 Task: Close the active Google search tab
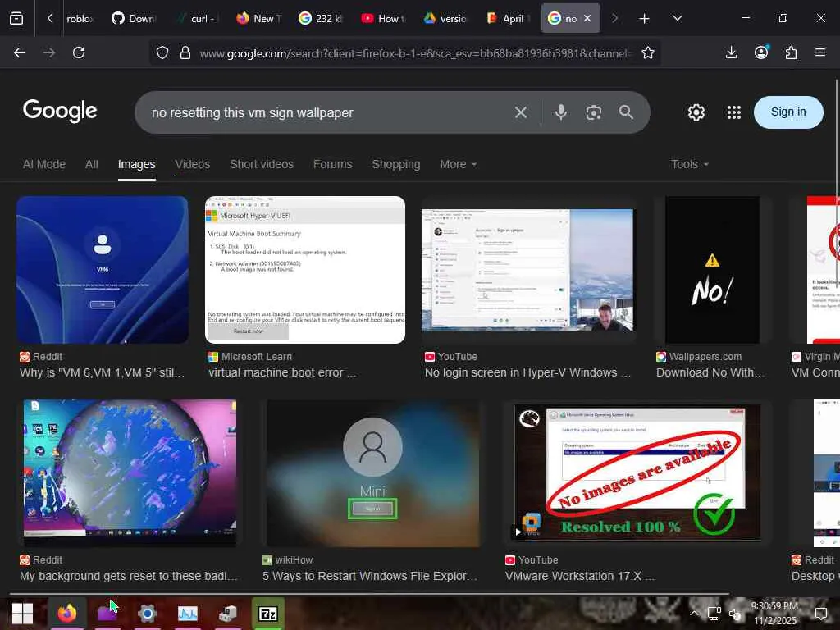587,18
